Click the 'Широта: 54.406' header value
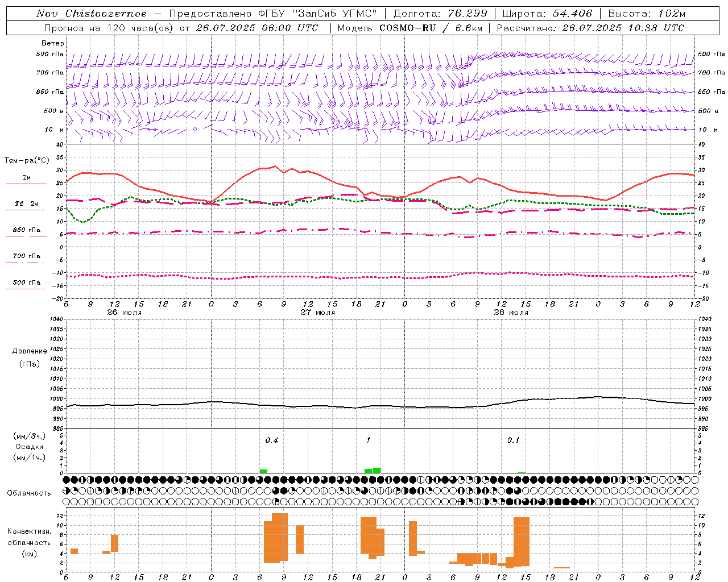Viewport: 728px width, 582px height. 547,14
